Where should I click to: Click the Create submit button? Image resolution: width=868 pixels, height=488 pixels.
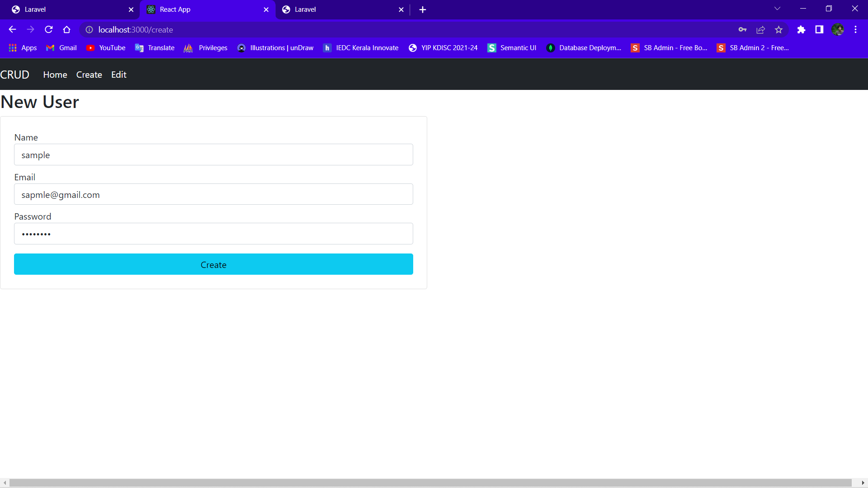pyautogui.click(x=213, y=264)
